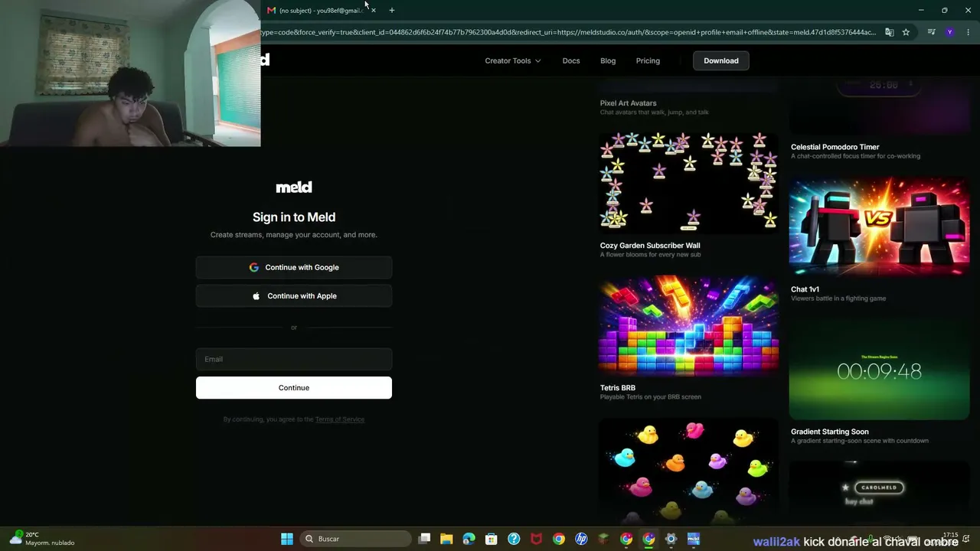Open the Terms of Service link
This screenshot has height=551, width=980.
click(x=340, y=419)
